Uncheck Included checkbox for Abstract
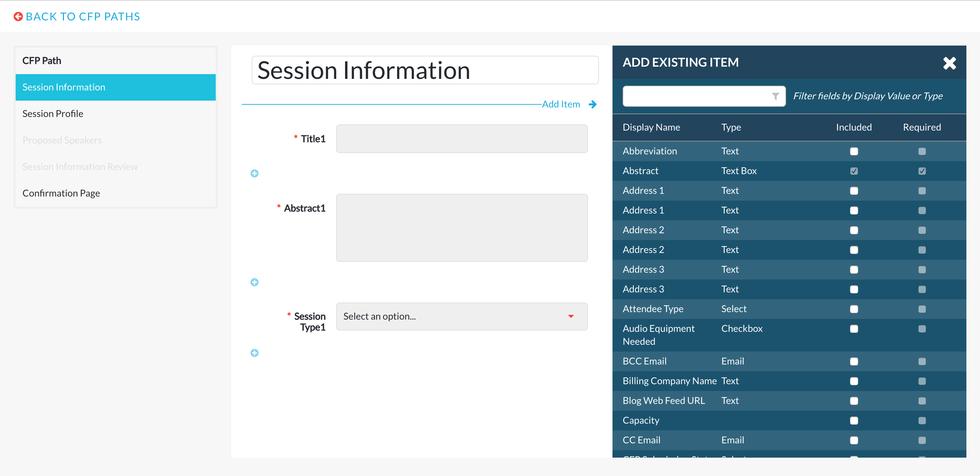Viewport: 980px width, 476px height. (x=854, y=171)
